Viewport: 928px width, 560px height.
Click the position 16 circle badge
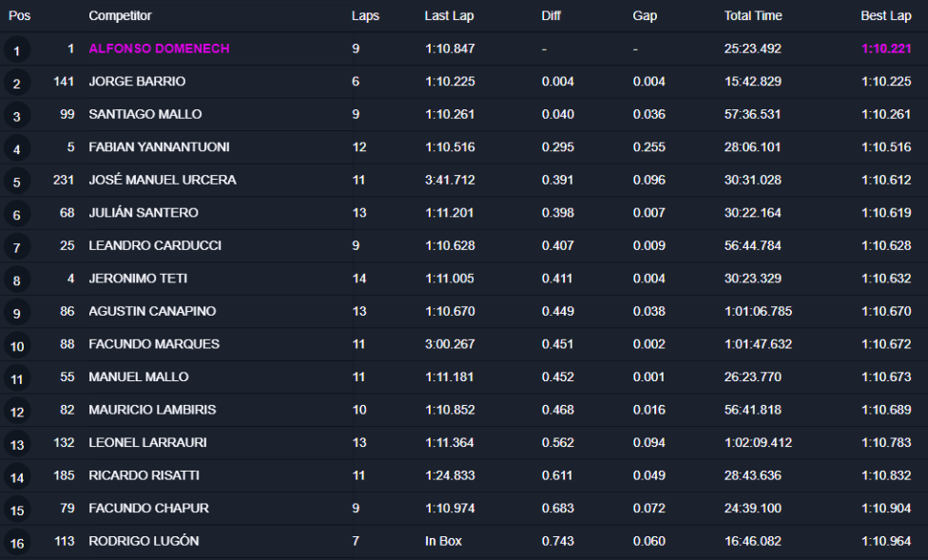[16, 543]
